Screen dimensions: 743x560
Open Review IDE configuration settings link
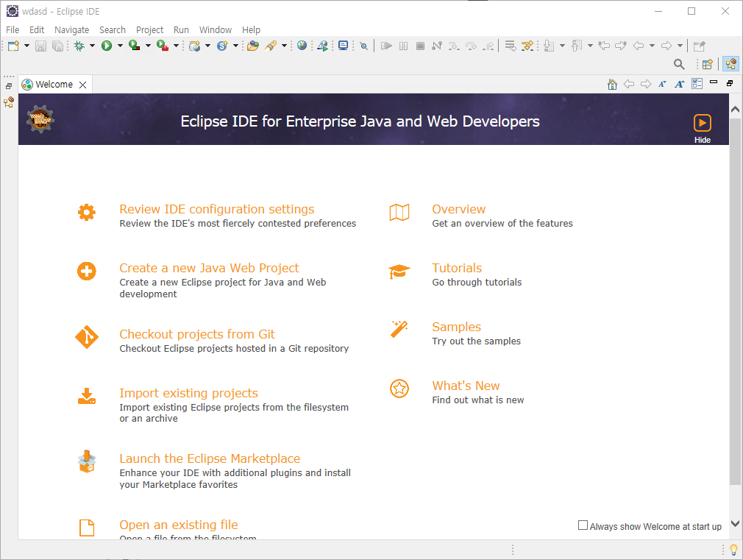click(216, 209)
